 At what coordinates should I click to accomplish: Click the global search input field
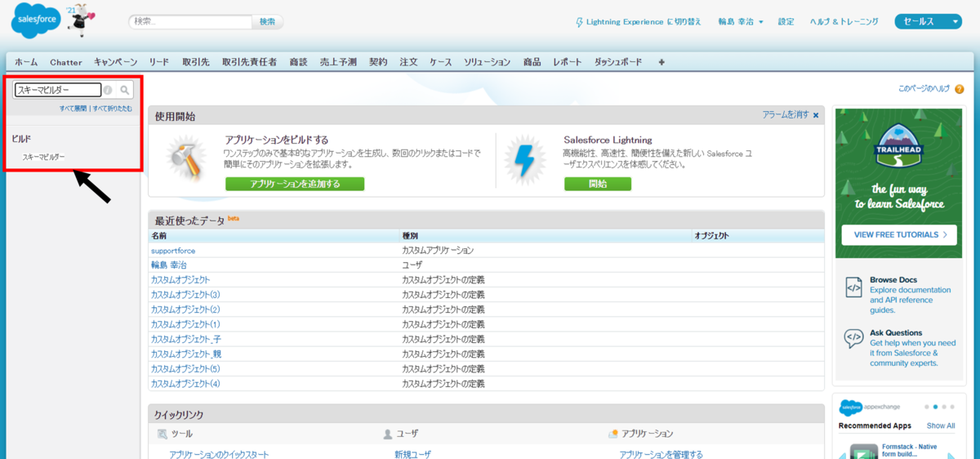coord(190,22)
